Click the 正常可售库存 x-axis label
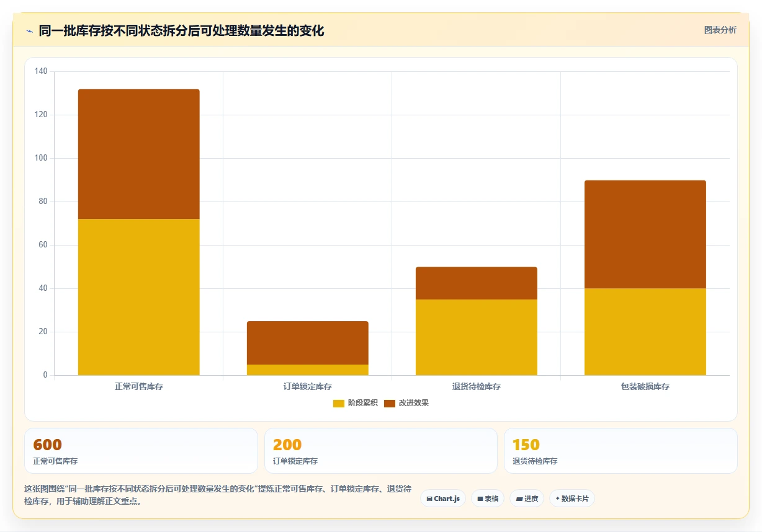 pyautogui.click(x=139, y=386)
